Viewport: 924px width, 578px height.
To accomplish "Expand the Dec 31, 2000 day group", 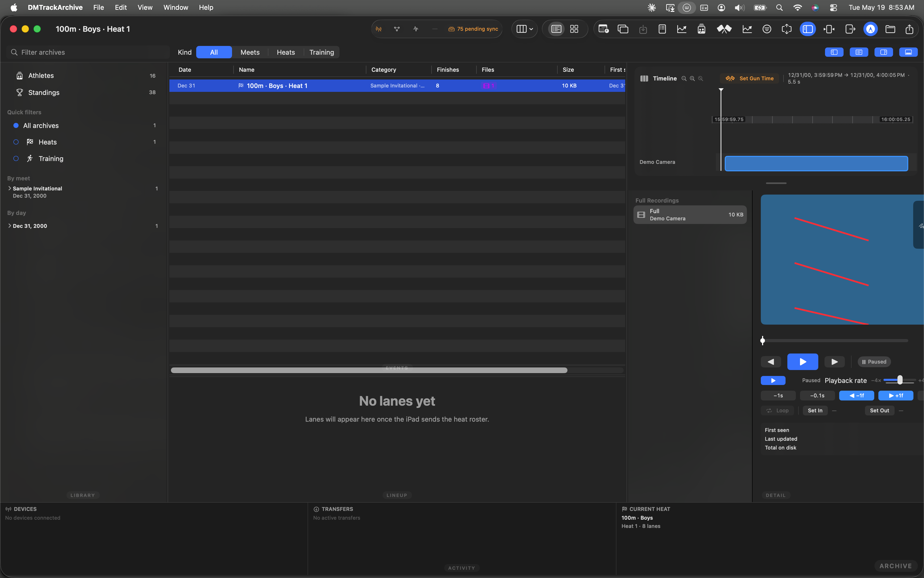I will (x=10, y=226).
